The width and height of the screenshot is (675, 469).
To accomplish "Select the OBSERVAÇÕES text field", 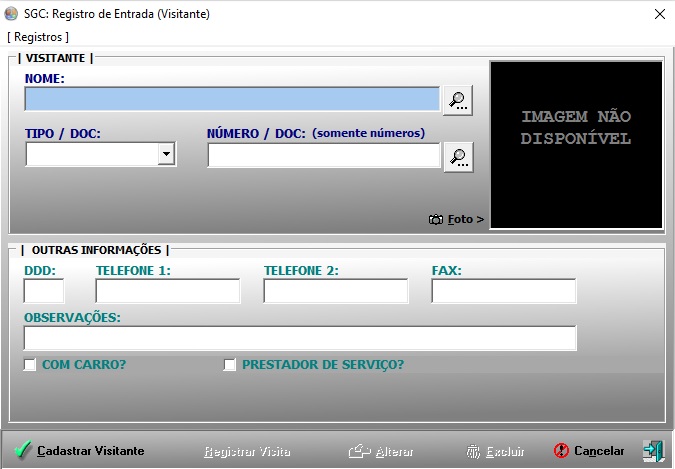I will [x=300, y=338].
